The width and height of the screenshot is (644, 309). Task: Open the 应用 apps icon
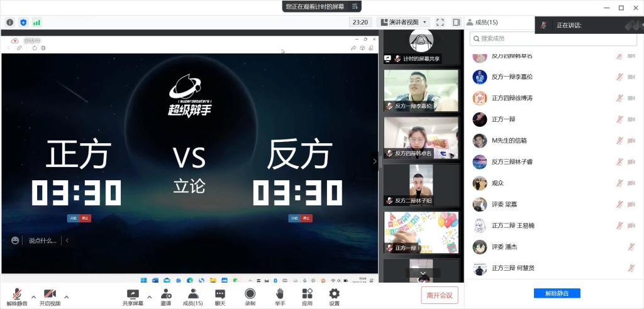point(307,294)
